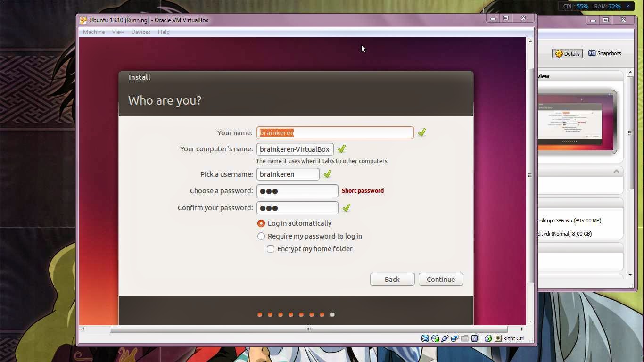Switch to Details view in VirtualBox Manager
Viewport: 644px width, 362px height.
pos(567,54)
